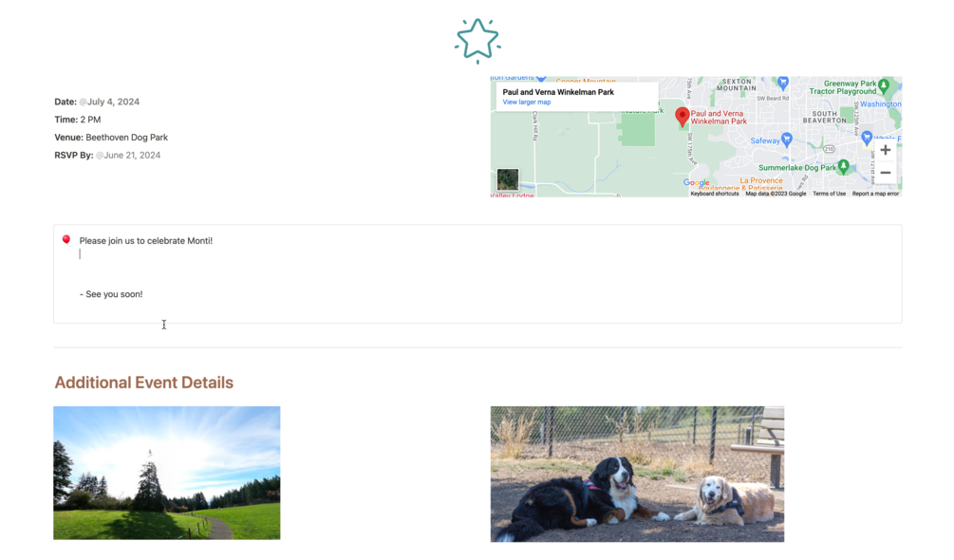954x560 pixels.
Task: Click the Summerlake Dog Park marker
Action: (843, 167)
